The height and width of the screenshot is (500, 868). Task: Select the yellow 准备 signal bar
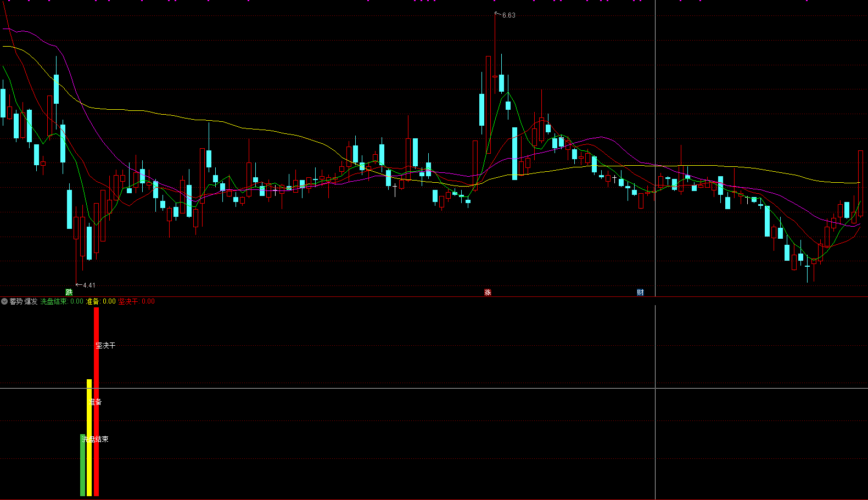coord(89,437)
